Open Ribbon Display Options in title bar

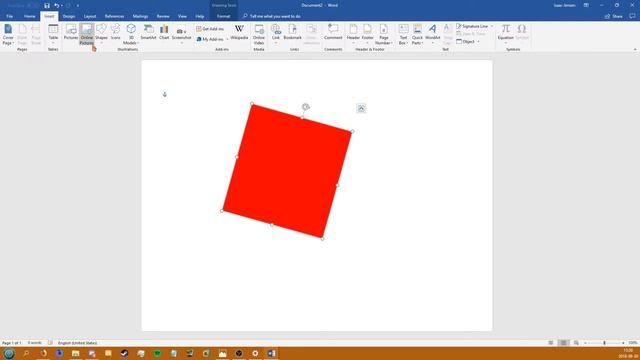(586, 5)
